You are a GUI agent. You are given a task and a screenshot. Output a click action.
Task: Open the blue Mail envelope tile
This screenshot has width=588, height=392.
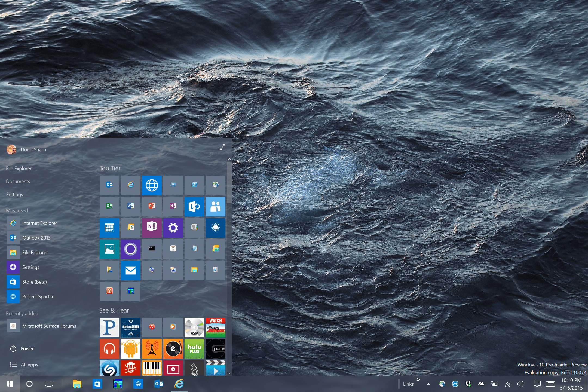[131, 270]
